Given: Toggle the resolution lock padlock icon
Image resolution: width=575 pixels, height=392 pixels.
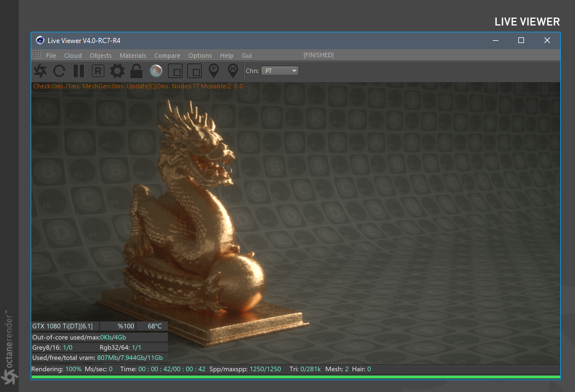Looking at the screenshot, I should tap(136, 71).
